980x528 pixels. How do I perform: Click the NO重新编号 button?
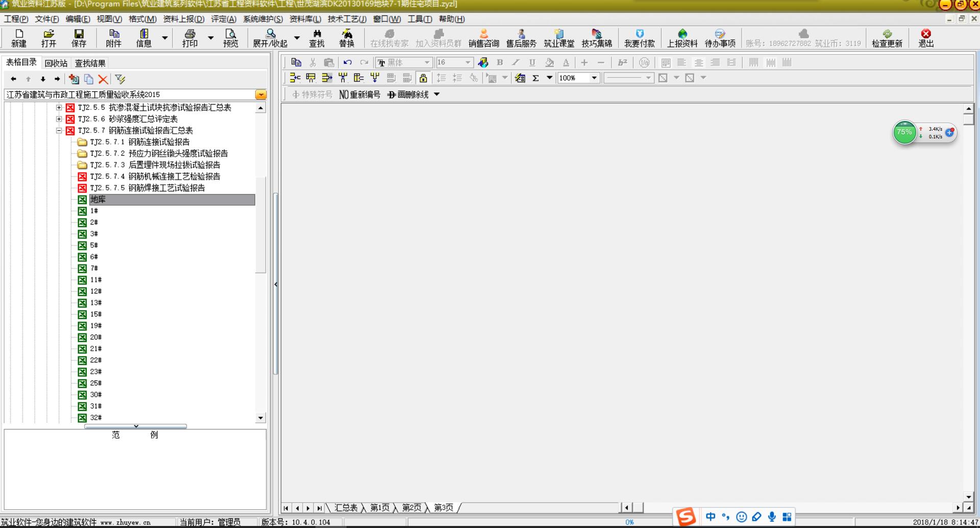click(360, 94)
